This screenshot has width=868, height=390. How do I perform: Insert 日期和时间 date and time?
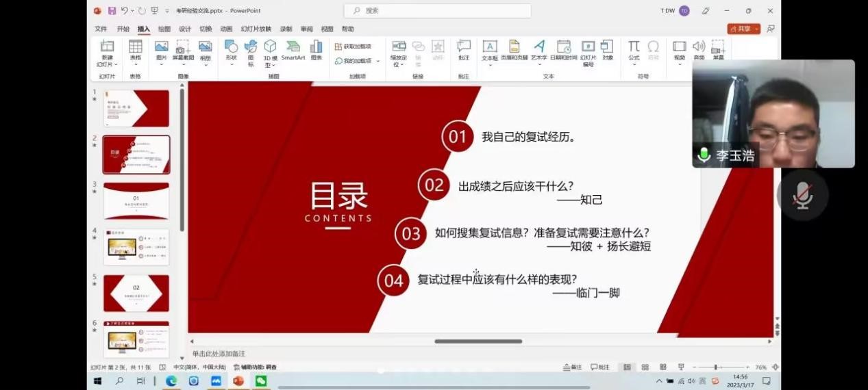tap(563, 50)
